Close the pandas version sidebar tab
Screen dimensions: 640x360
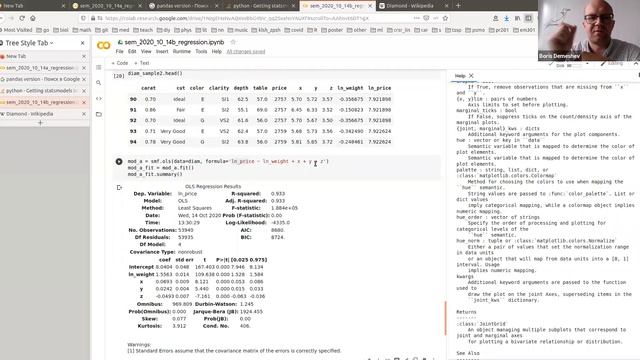click(84, 79)
